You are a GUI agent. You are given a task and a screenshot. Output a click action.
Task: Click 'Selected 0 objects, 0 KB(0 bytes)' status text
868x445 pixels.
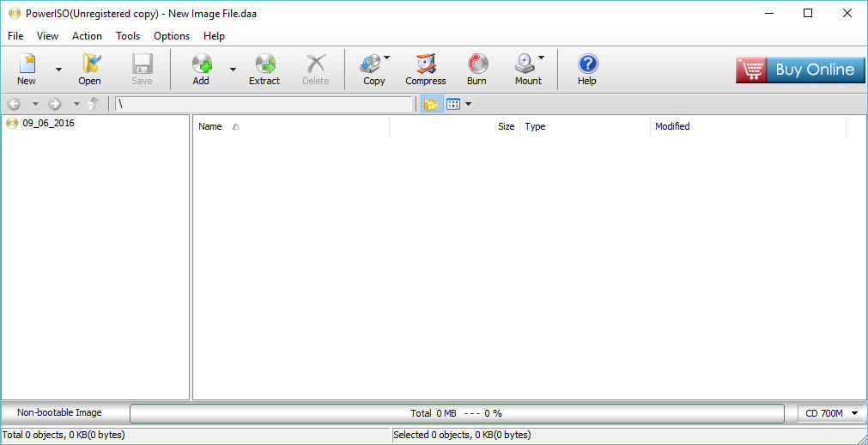pyautogui.click(x=462, y=435)
